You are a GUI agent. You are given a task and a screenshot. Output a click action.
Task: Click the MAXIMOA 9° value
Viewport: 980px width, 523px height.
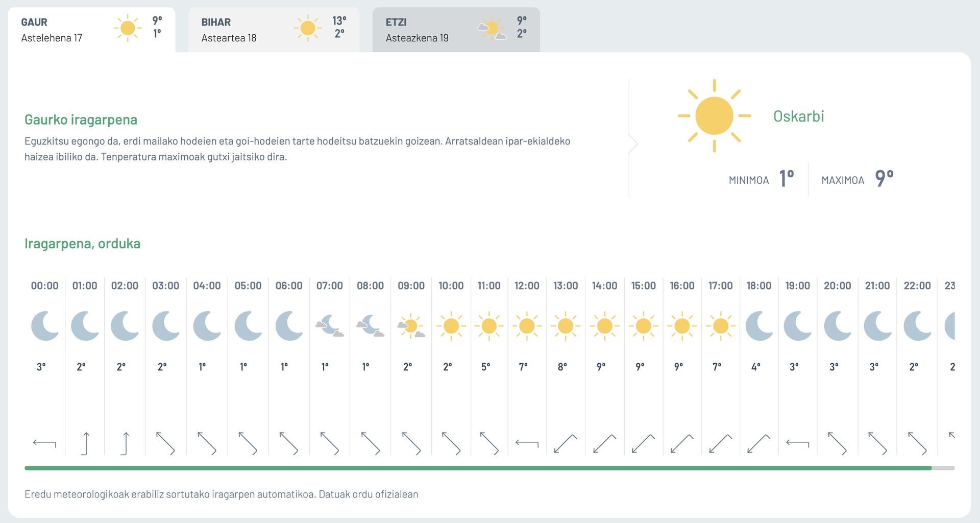pyautogui.click(x=884, y=178)
